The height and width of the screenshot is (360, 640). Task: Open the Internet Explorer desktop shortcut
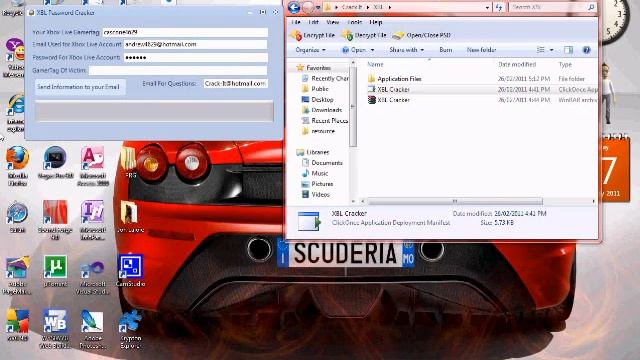16,112
